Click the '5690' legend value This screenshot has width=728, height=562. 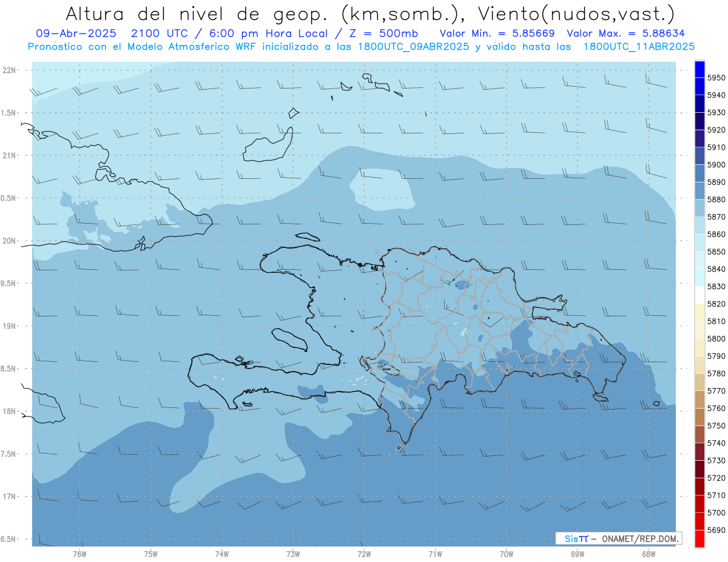pyautogui.click(x=716, y=530)
